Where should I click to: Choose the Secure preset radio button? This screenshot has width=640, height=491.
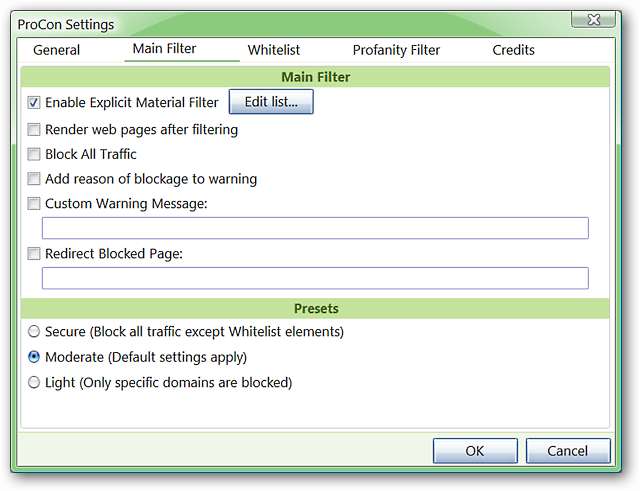click(34, 331)
